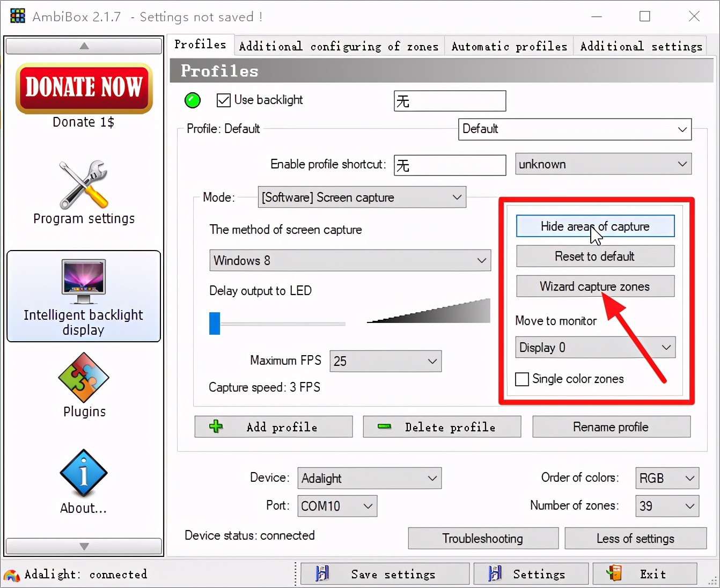Click Reset to default button

pyautogui.click(x=595, y=256)
